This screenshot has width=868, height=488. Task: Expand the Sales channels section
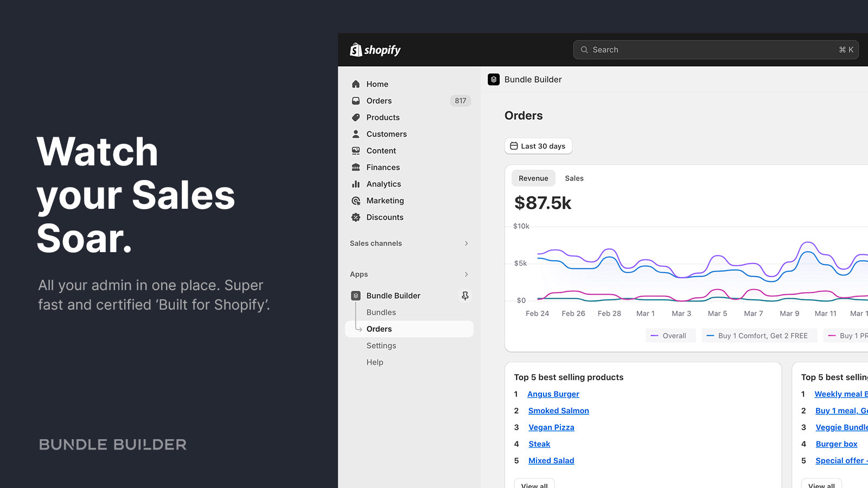(466, 243)
